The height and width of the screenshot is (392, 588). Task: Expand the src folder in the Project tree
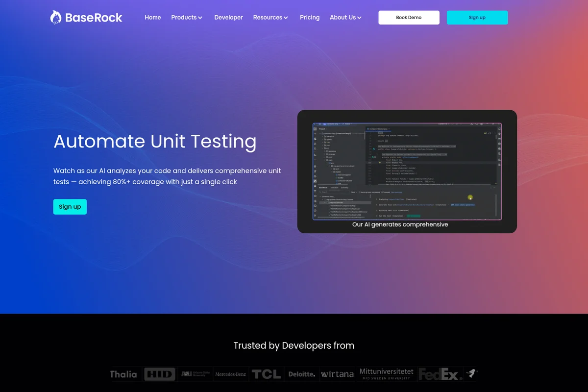(325, 148)
